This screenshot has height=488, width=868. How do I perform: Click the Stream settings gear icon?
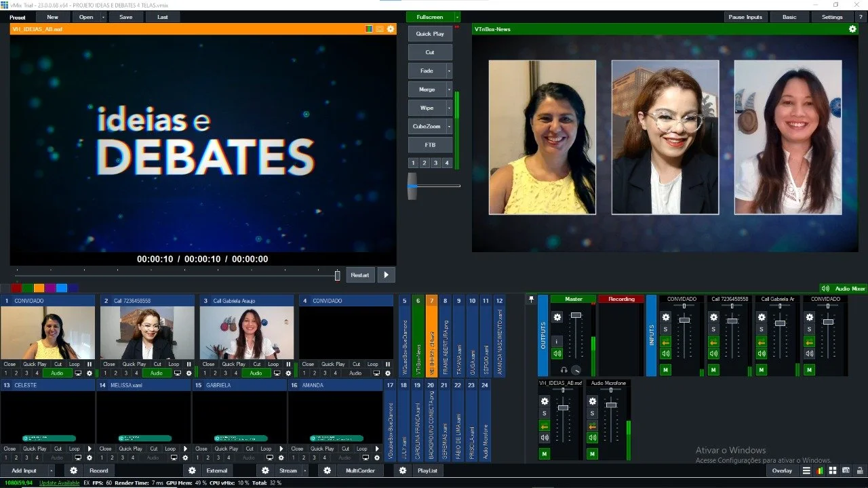(266, 470)
